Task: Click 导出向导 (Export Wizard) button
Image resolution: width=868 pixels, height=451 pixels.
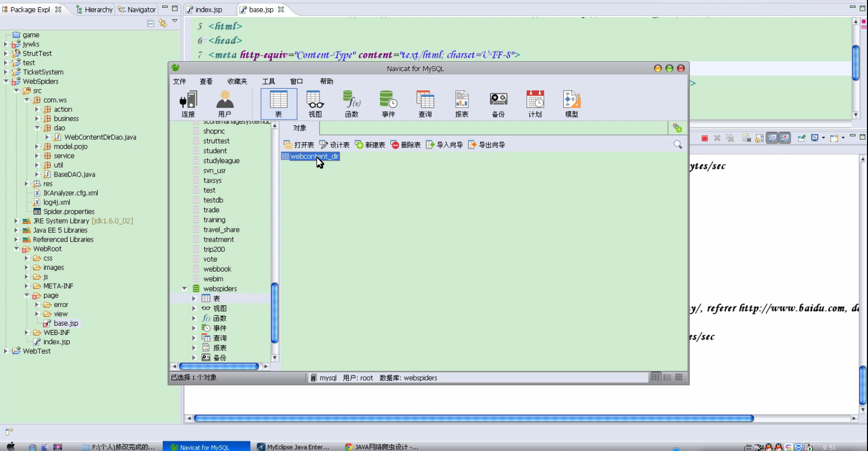Action: tap(486, 145)
